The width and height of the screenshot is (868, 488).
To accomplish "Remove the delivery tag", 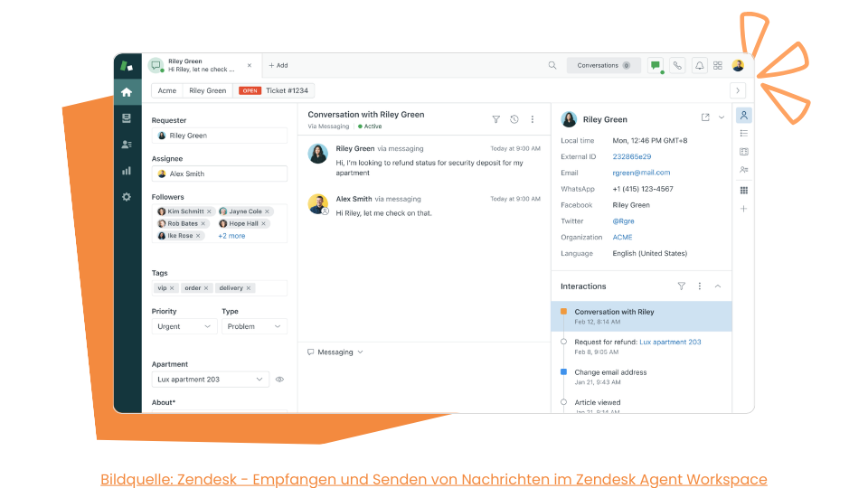I will pyautogui.click(x=249, y=288).
